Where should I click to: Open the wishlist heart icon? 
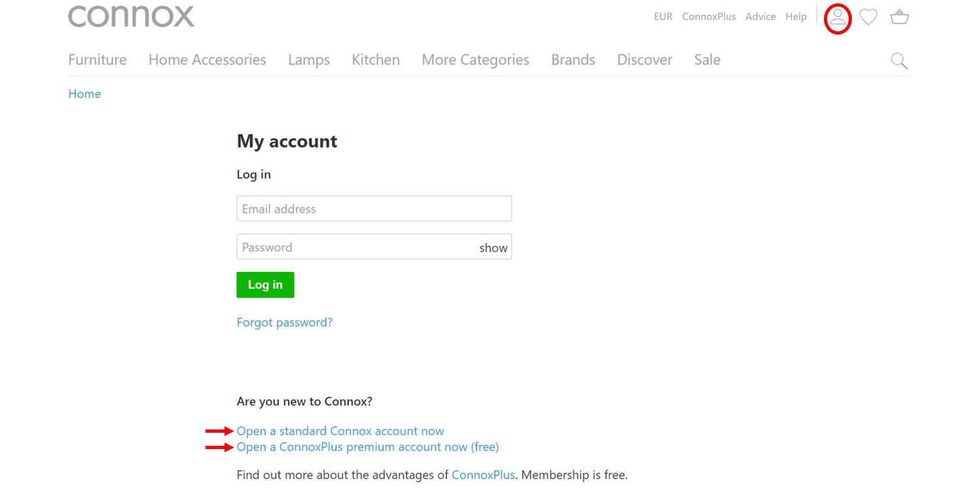pos(868,18)
